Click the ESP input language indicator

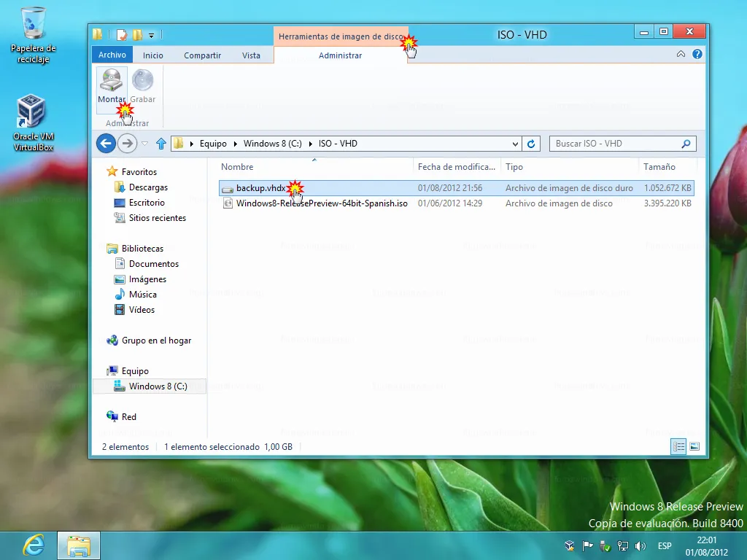665,545
